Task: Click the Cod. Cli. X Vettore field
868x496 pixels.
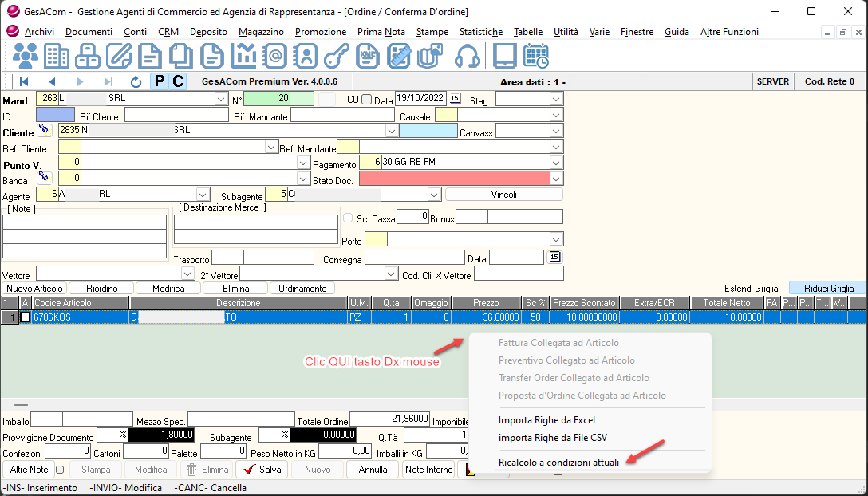Action: click(519, 274)
